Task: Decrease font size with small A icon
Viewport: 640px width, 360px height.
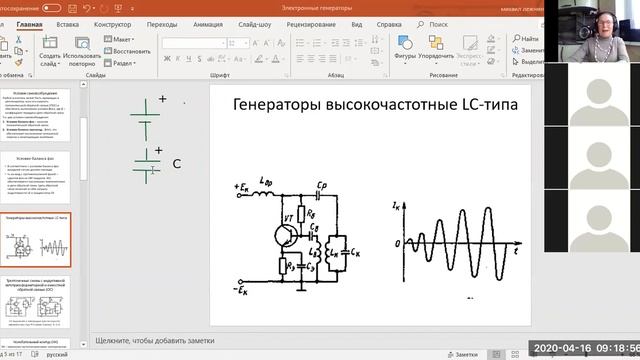Action: point(267,43)
